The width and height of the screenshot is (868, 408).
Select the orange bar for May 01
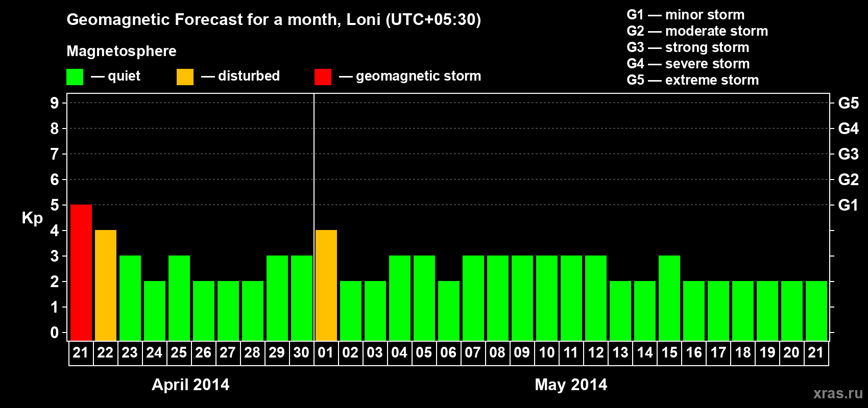pyautogui.click(x=326, y=286)
